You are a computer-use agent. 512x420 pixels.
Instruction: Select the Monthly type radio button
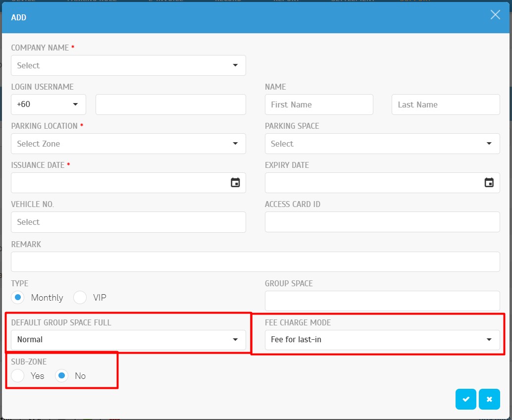(x=18, y=298)
